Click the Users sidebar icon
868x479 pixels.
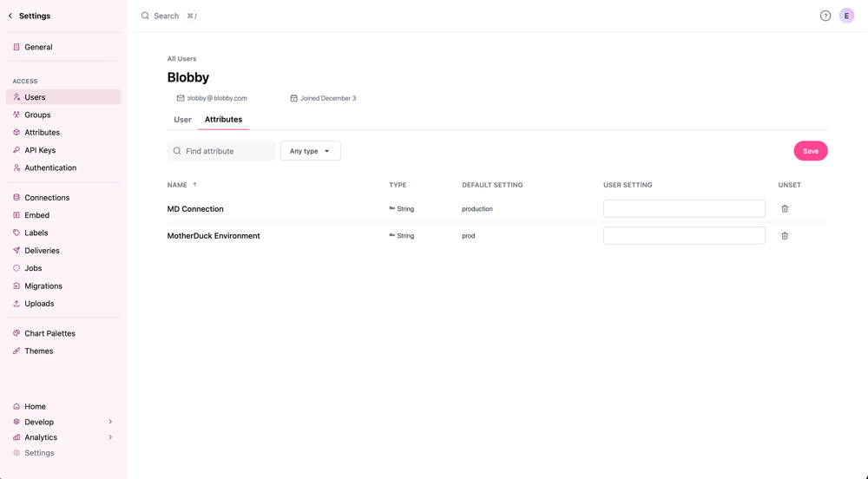(16, 97)
